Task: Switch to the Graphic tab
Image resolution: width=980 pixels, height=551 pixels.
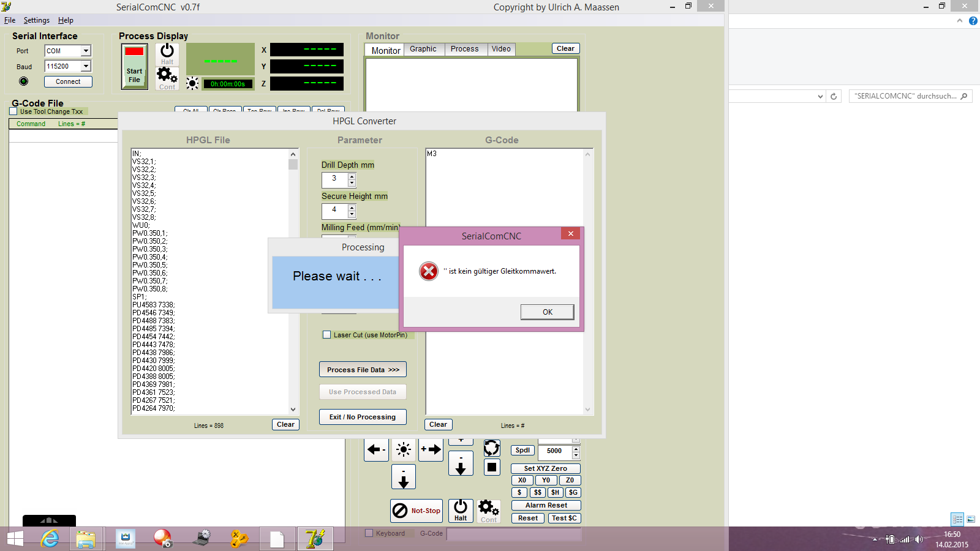Action: (x=423, y=49)
